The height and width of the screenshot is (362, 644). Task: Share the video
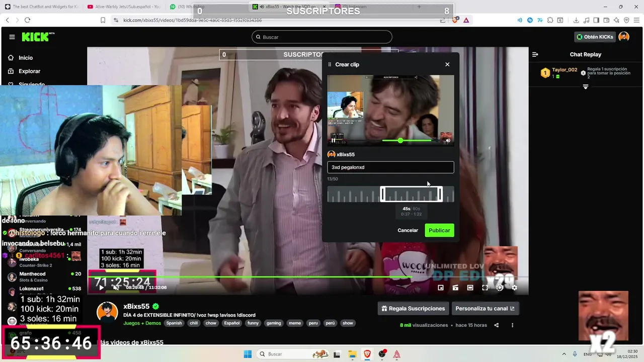(x=496, y=325)
